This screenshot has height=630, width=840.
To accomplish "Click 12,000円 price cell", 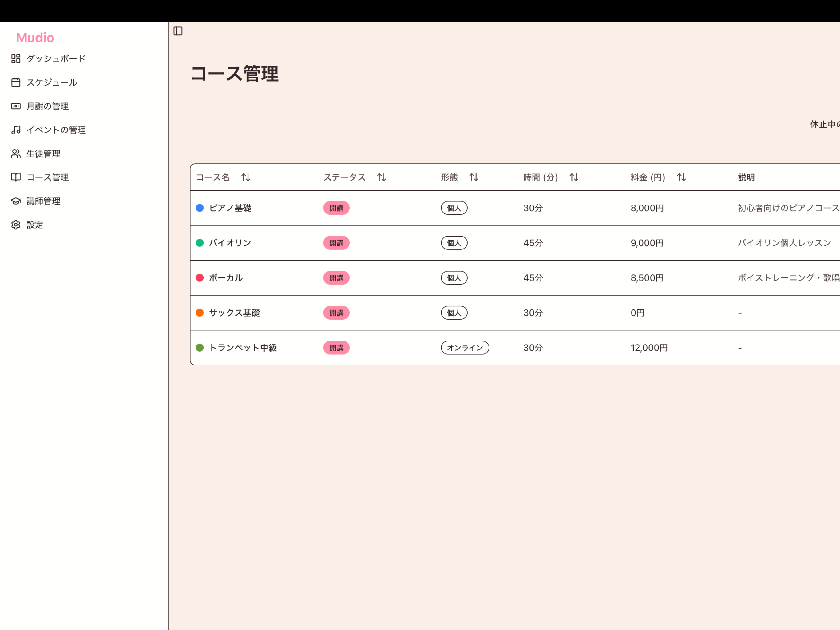I will pyautogui.click(x=649, y=348).
